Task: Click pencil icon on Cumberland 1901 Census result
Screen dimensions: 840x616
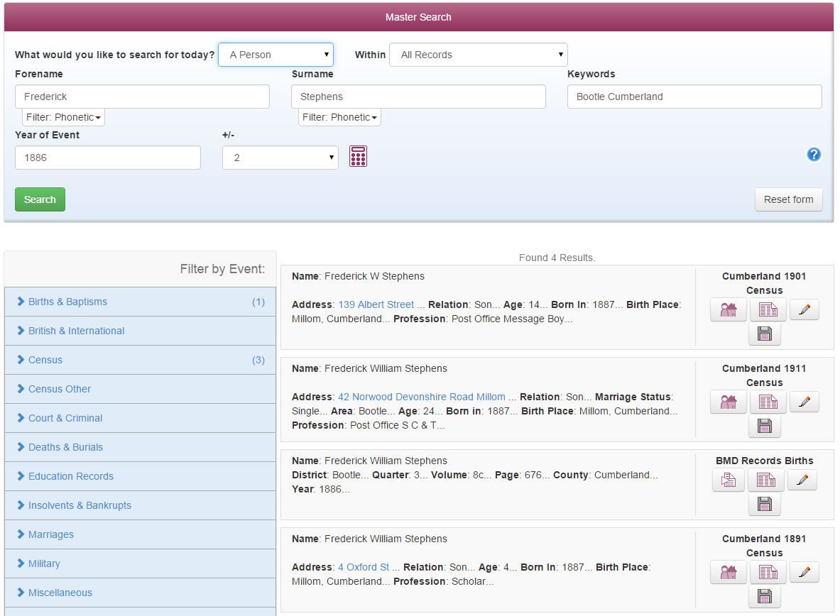Action: pos(804,309)
